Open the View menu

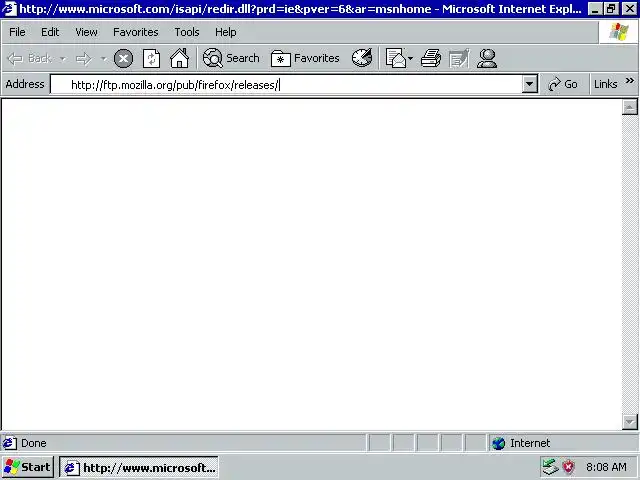coord(86,32)
